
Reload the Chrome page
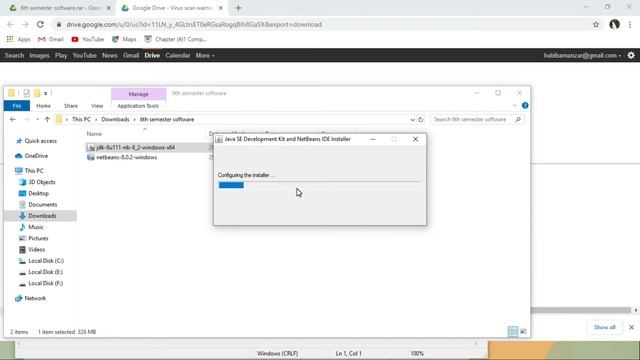[40, 24]
